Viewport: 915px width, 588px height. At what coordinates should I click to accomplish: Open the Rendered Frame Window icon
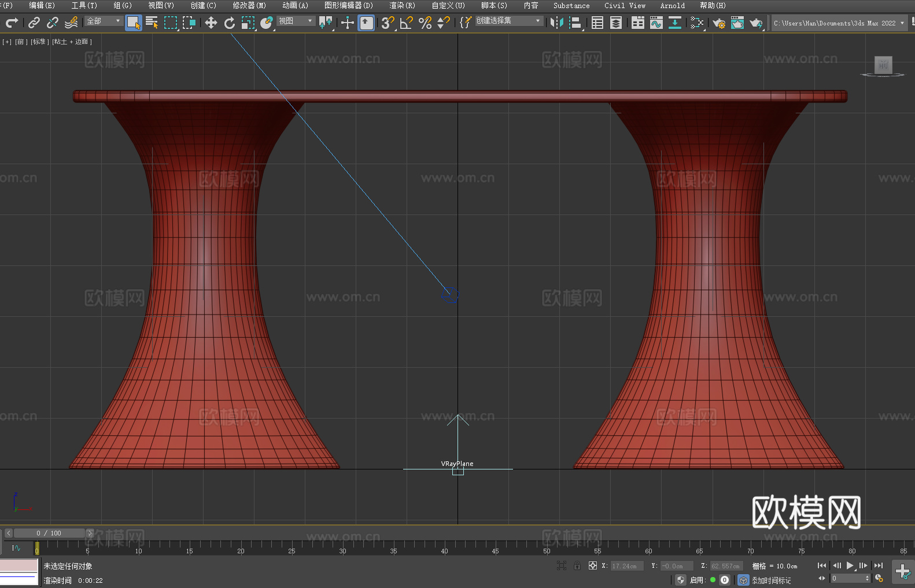737,23
